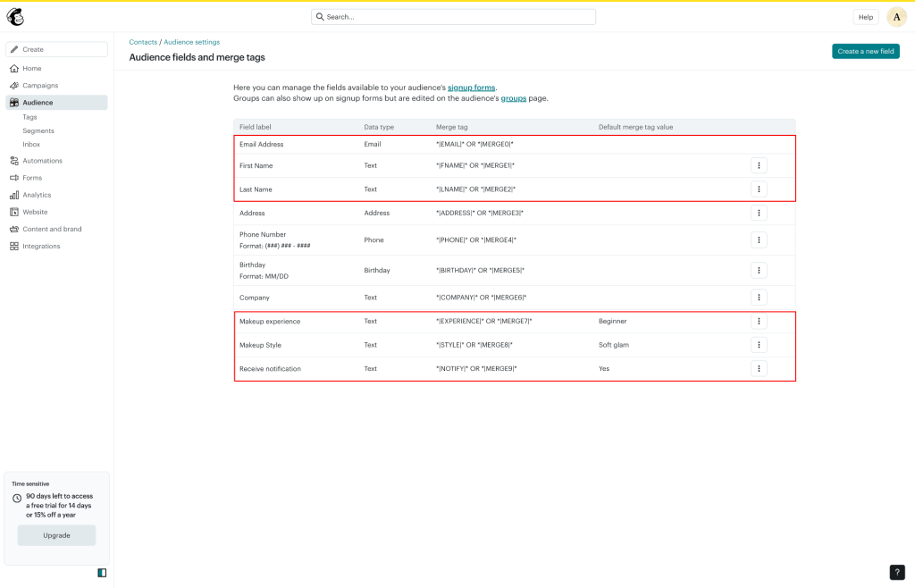Click the Audience people icon

(14, 103)
